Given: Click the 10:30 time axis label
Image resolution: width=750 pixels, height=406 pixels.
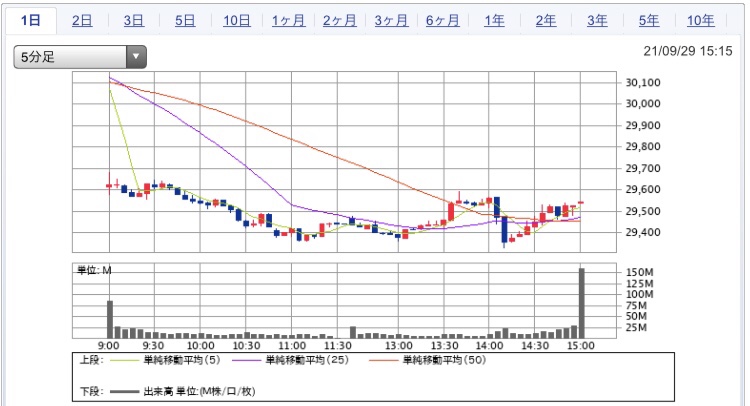Looking at the screenshot, I should pyautogui.click(x=246, y=346).
